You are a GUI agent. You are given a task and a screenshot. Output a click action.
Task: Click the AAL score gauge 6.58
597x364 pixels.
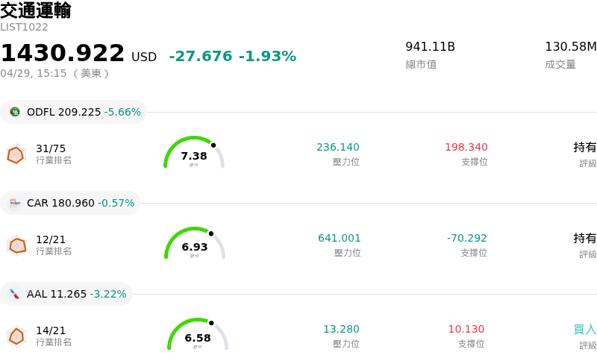198,336
